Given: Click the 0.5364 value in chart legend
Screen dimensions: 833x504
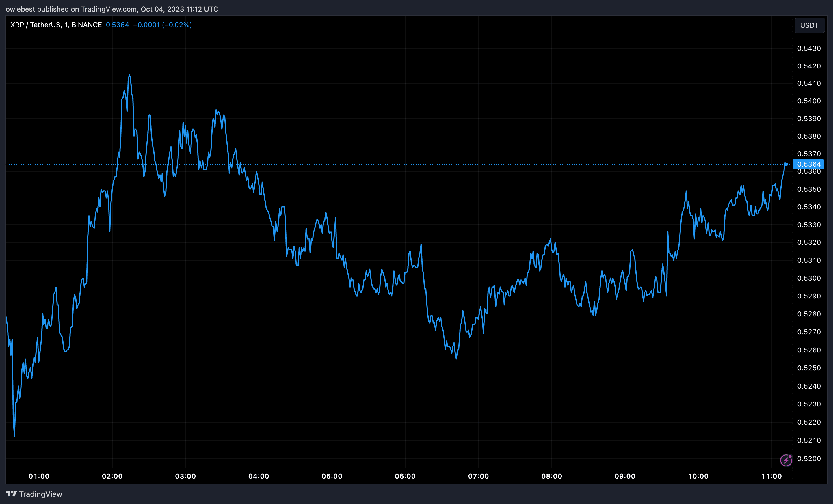Looking at the screenshot, I should point(117,25).
